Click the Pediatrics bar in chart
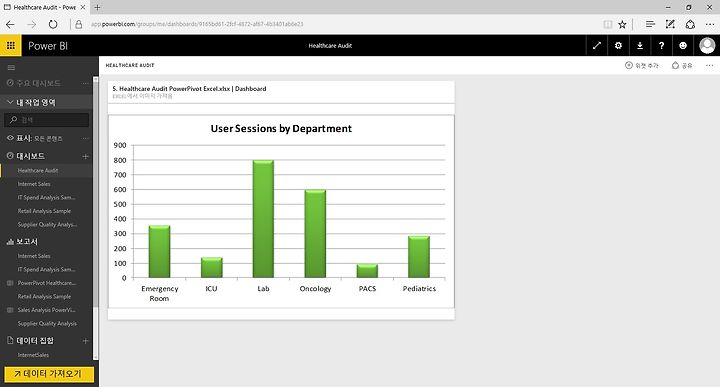Image resolution: width=720 pixels, height=387 pixels. pyautogui.click(x=419, y=257)
